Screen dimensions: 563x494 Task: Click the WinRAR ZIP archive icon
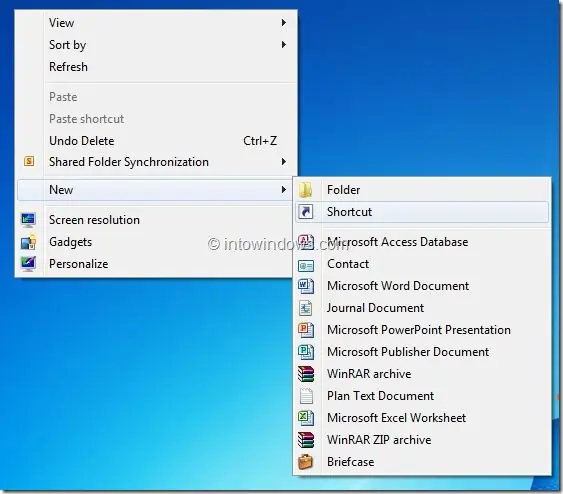click(306, 440)
